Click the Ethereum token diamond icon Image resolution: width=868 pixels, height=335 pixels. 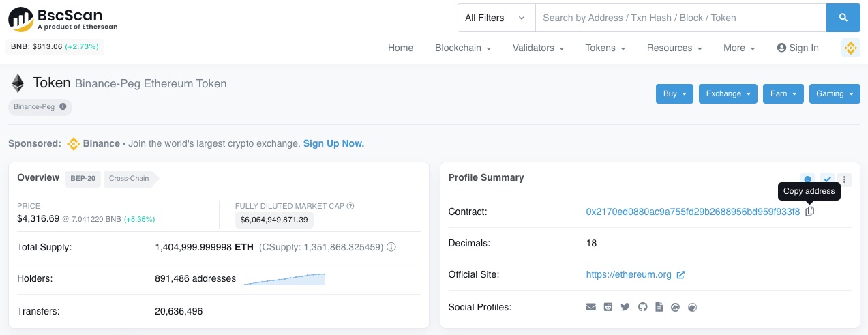pyautogui.click(x=18, y=84)
